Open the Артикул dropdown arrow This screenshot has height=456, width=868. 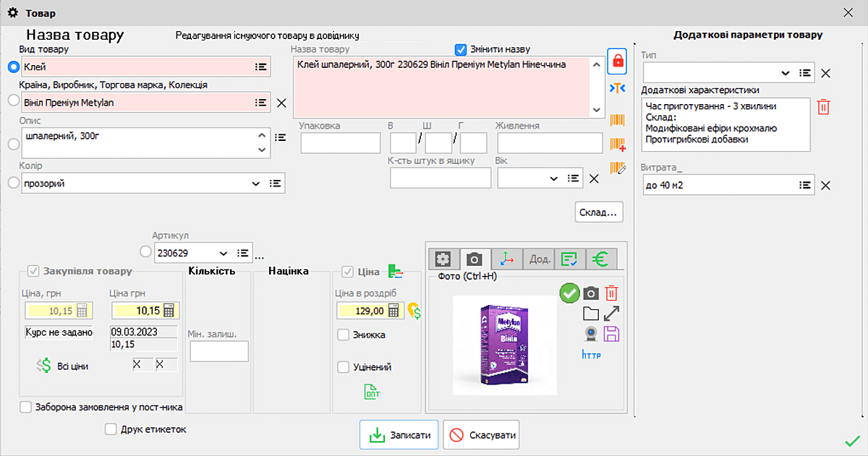coord(224,254)
